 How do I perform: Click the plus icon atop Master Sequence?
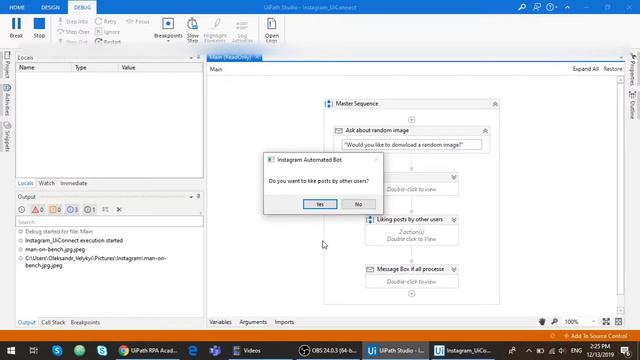point(411,120)
